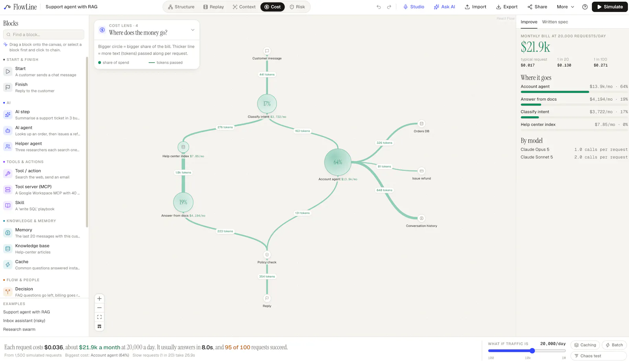Image resolution: width=629 pixels, height=364 pixels.
Task: Select the Reply flag node icon
Action: click(267, 298)
